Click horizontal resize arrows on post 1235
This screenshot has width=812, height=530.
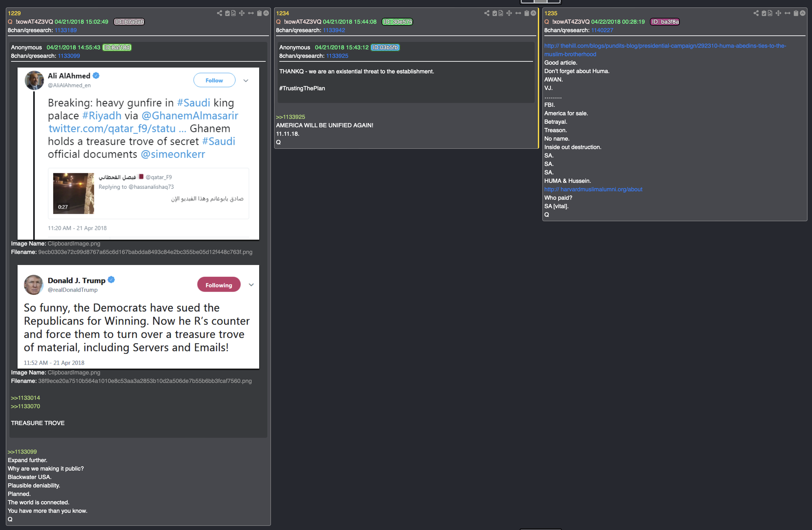click(x=787, y=13)
